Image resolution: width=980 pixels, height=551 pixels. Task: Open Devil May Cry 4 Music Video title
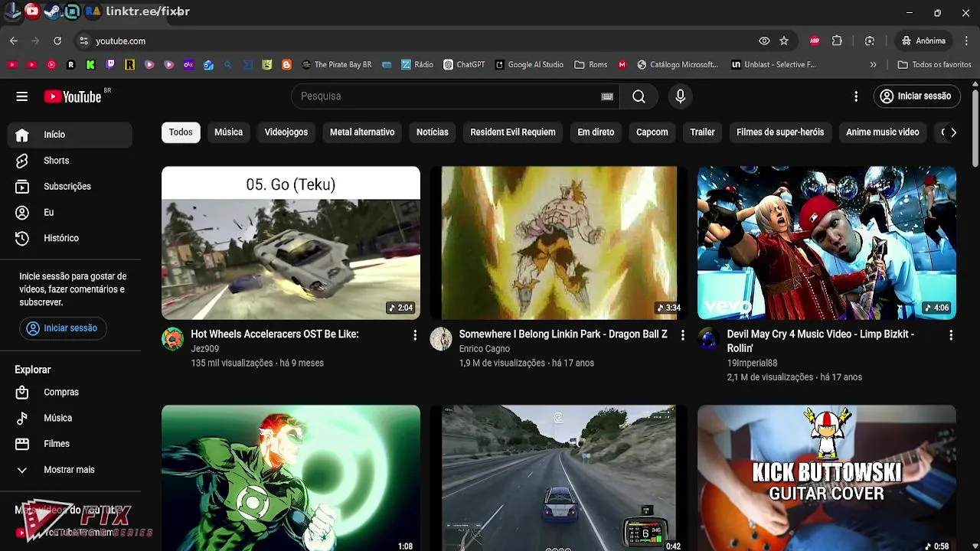pyautogui.click(x=821, y=341)
